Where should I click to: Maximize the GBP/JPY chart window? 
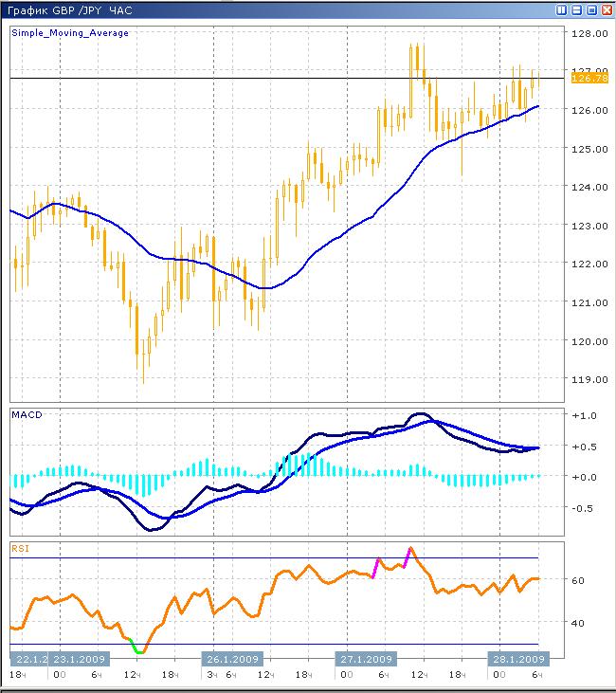[591, 9]
